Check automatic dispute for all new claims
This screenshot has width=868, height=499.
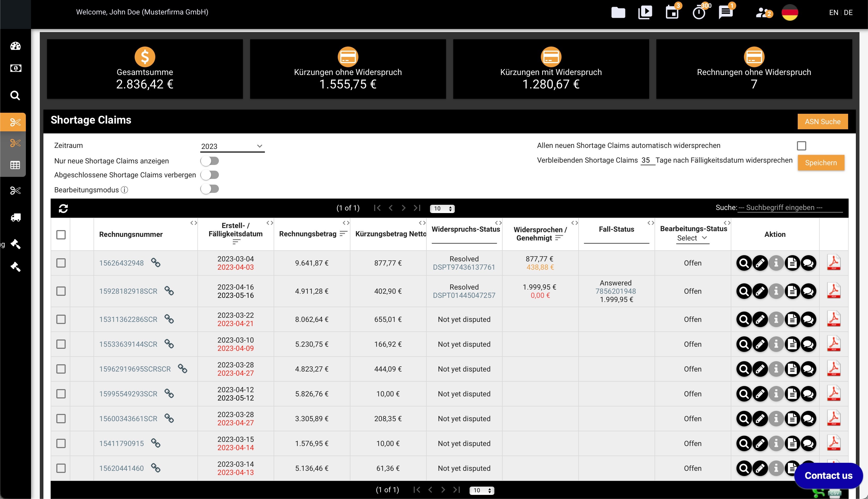801,146
